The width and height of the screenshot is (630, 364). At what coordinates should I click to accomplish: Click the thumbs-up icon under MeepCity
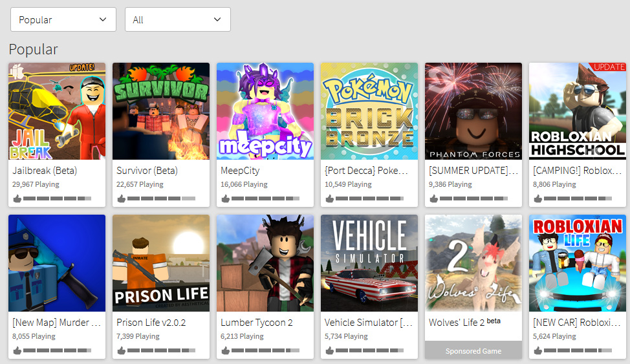(226, 198)
